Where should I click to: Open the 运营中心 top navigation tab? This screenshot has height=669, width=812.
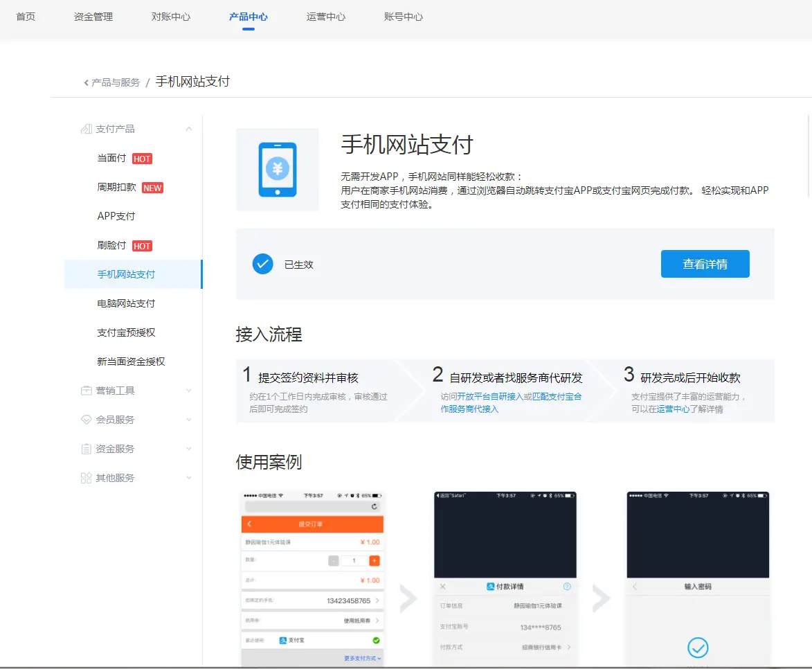(x=326, y=17)
